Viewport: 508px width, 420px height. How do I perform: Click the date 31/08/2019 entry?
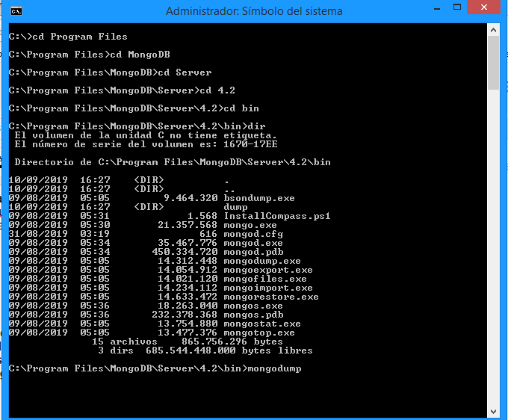coord(38,234)
